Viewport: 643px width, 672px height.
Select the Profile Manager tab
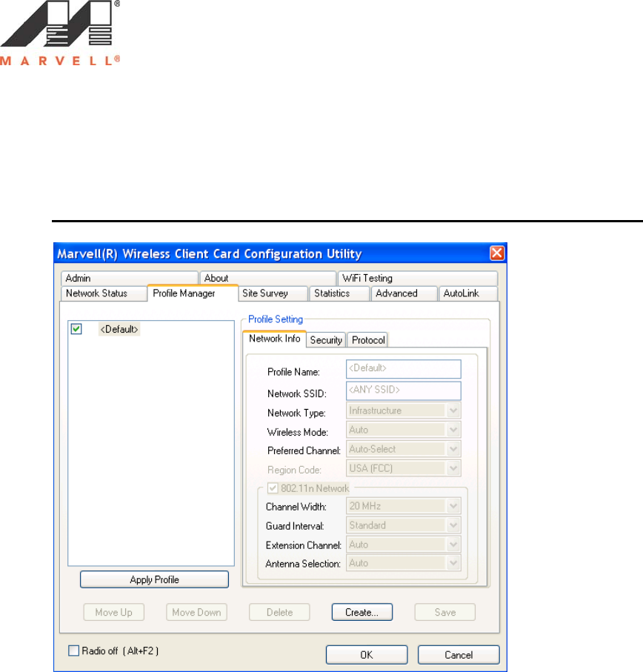193,293
